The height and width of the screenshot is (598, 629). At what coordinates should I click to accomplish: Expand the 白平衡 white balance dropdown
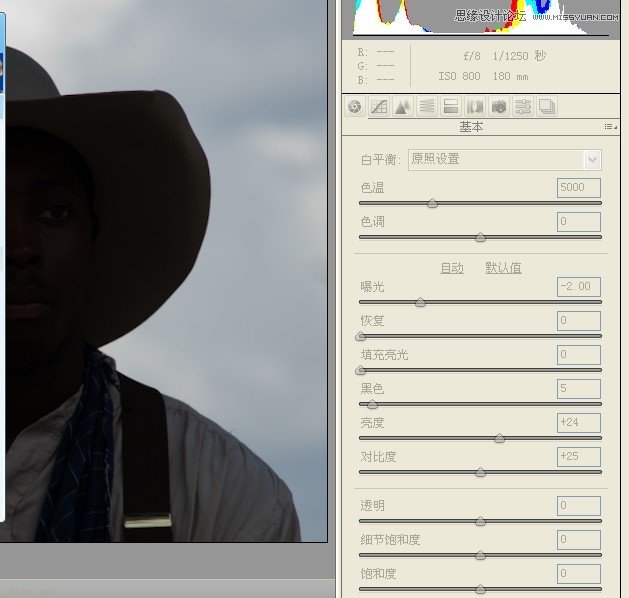click(x=592, y=160)
